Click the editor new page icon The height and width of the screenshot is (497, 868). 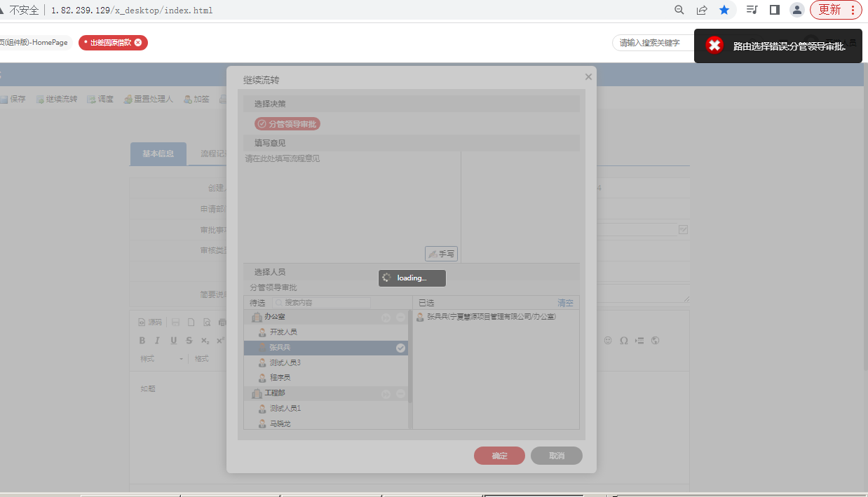[x=191, y=322]
